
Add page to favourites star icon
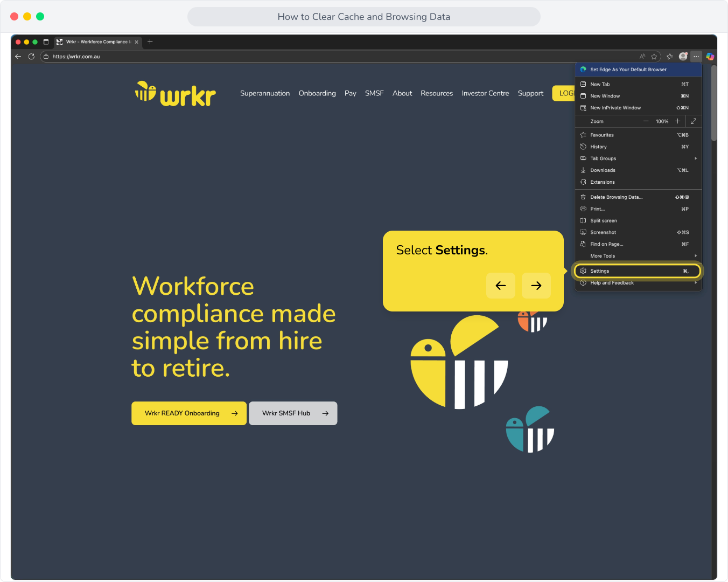click(x=654, y=57)
